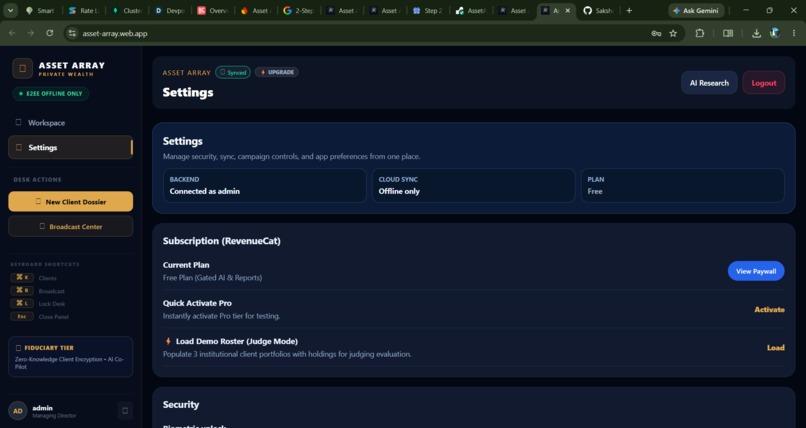Viewport: 806px width, 428px height.
Task: Reload the current page
Action: tap(49, 33)
